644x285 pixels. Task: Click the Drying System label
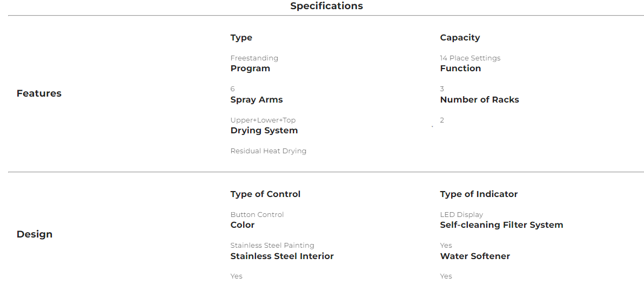point(264,131)
